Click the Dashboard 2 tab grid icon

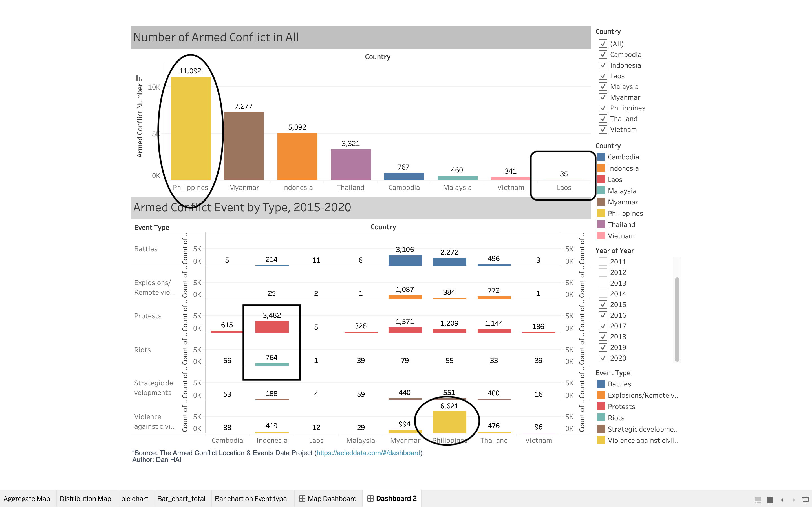370,499
